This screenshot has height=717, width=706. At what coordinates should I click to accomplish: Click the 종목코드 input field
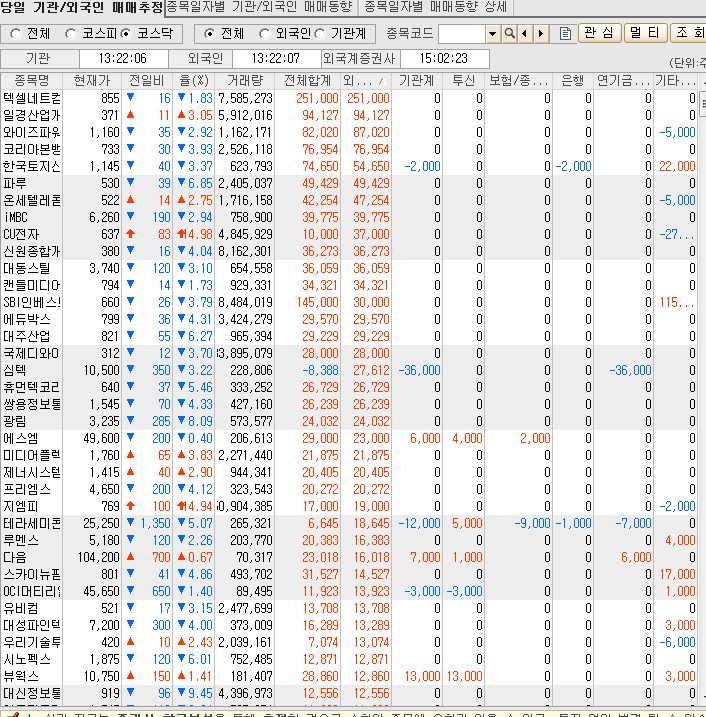coord(461,34)
